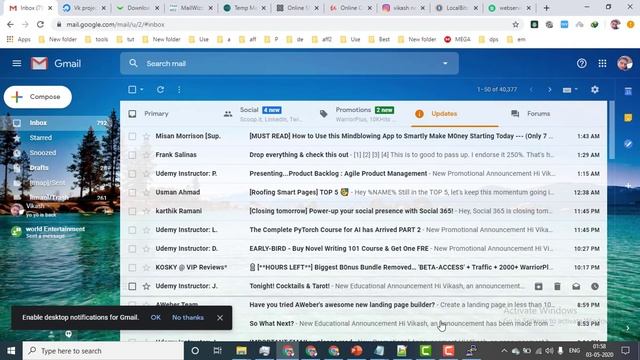Image resolution: width=640 pixels, height=360 pixels.
Task: Get add-ons plus icon in side panel
Action: click(628, 186)
